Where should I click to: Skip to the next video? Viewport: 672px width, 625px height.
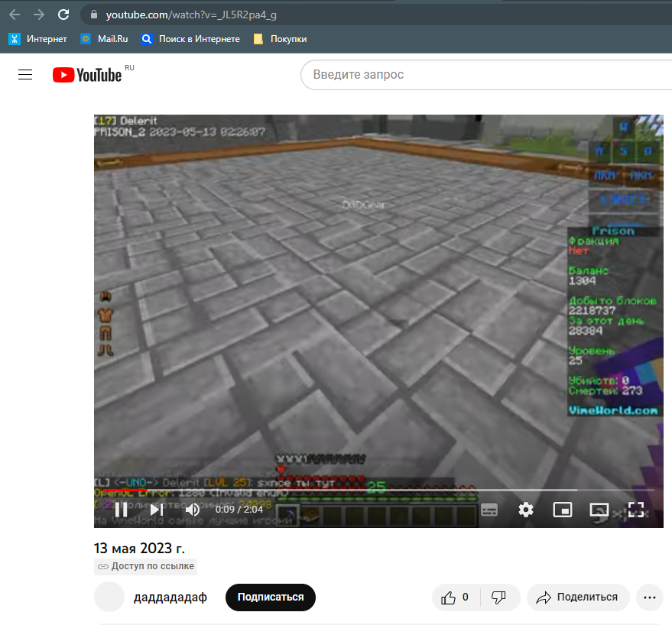157,510
